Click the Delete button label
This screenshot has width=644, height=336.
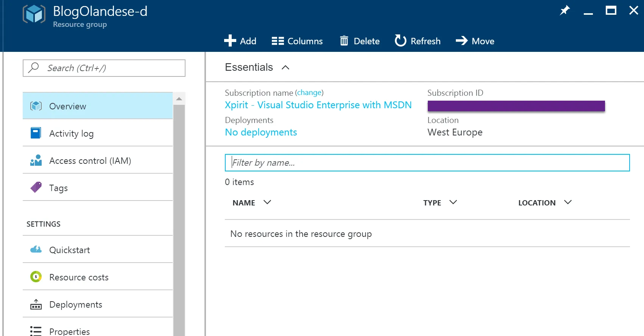point(366,41)
